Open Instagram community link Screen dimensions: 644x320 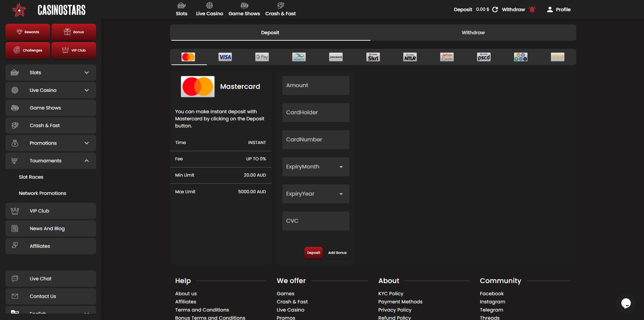[492, 302]
